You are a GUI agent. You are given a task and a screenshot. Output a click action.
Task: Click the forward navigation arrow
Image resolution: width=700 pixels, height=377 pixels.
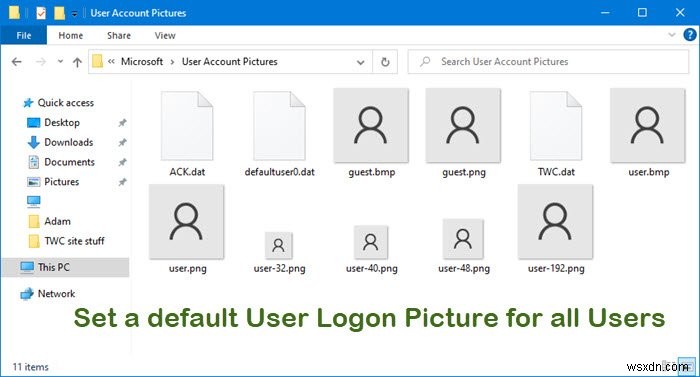(41, 62)
